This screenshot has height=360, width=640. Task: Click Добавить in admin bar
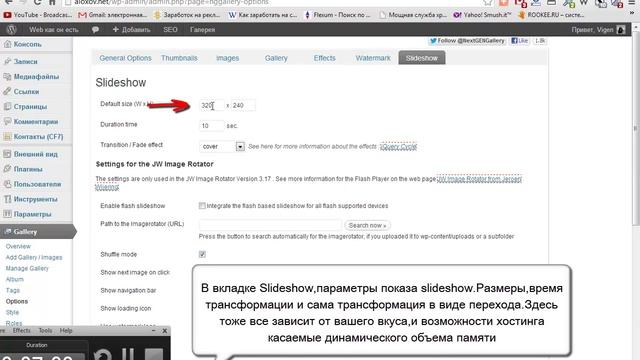(x=131, y=29)
